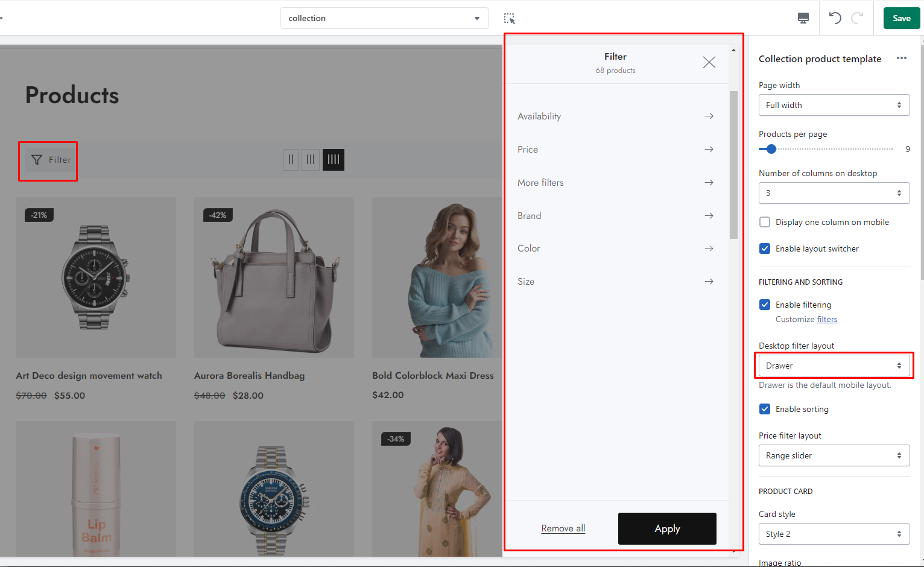Apply the selected filters
Viewport: 924px width, 567px height.
pos(667,528)
